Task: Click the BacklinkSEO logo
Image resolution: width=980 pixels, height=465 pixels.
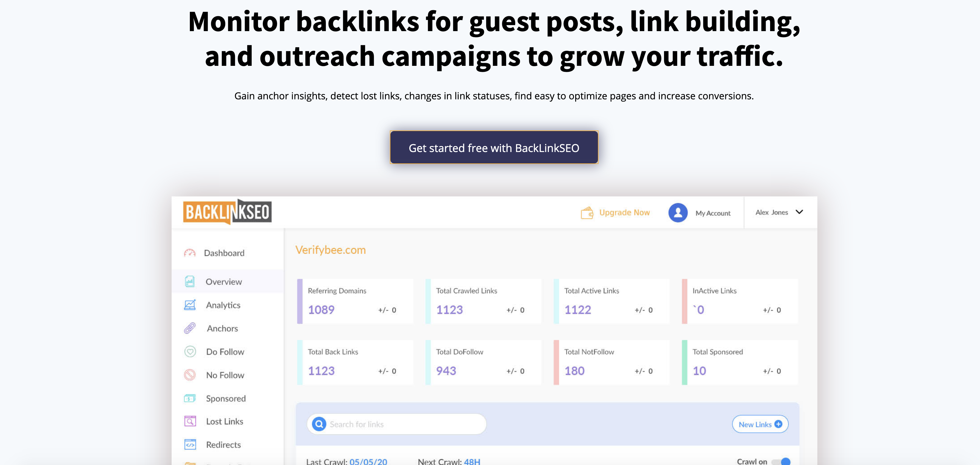Action: 228,212
